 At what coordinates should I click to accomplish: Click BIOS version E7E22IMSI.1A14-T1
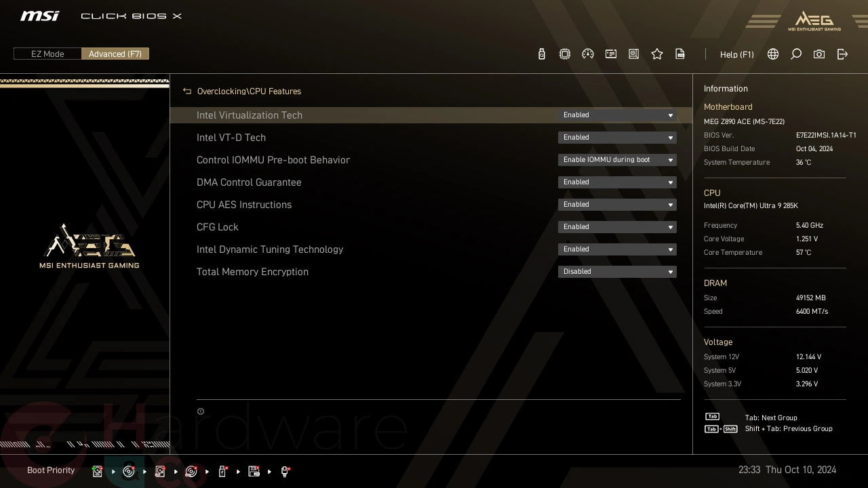(x=826, y=136)
